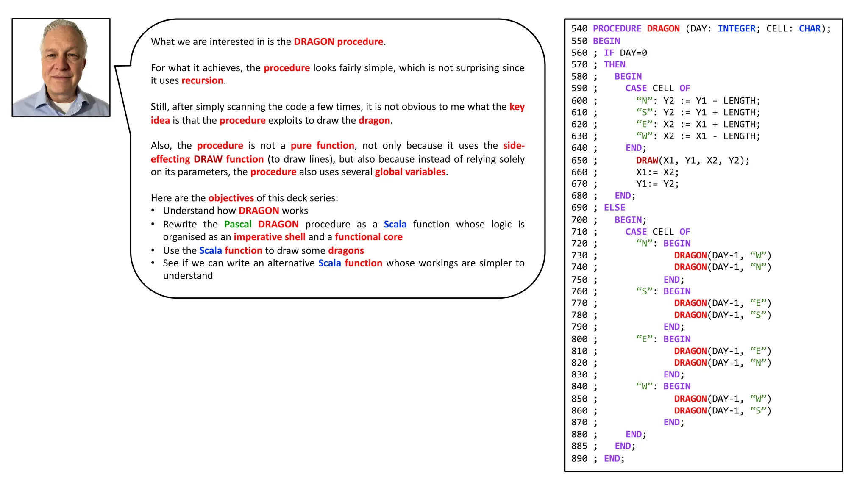The height and width of the screenshot is (488, 868).
Task: Click the bullet 'Use the Scala function to draw some dragons'
Action: click(x=264, y=251)
